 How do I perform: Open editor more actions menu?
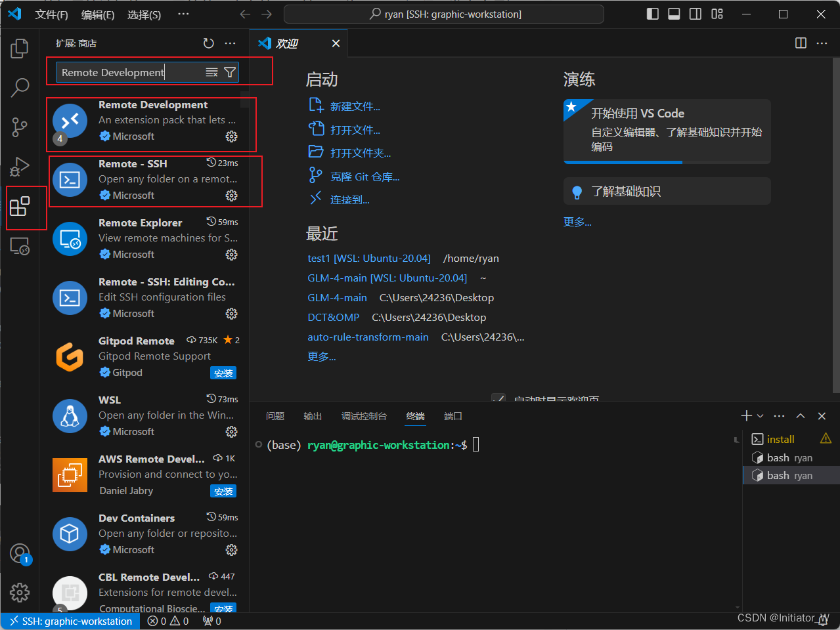pyautogui.click(x=822, y=43)
